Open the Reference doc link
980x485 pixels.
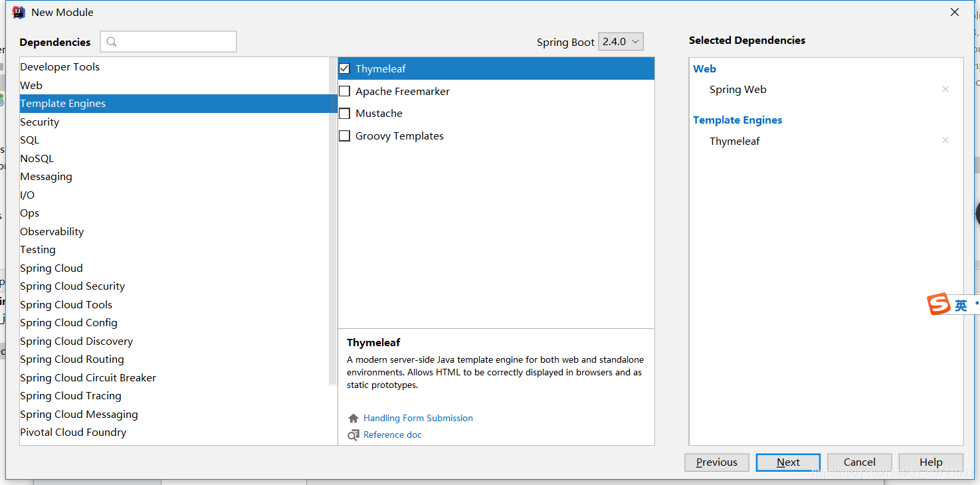click(393, 435)
